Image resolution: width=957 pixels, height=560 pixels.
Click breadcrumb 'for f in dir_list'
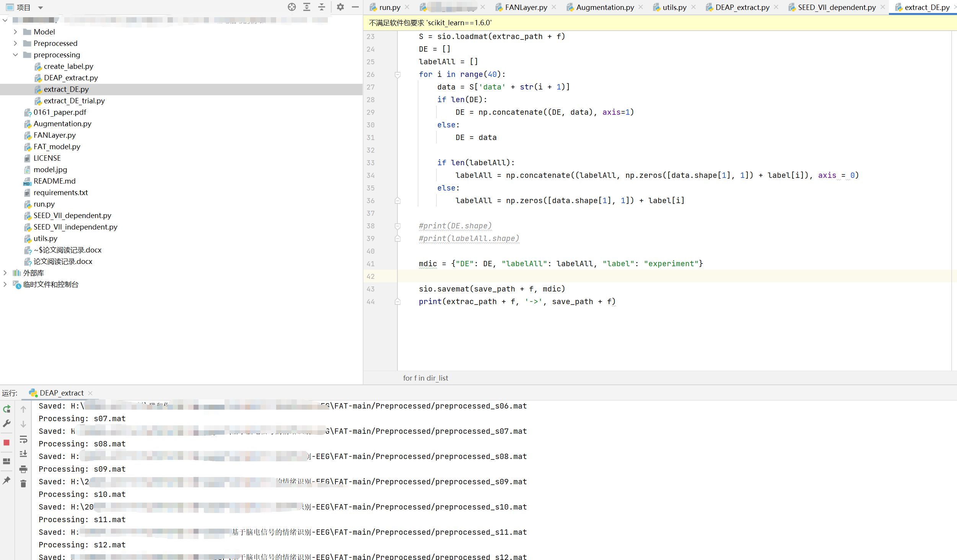tap(425, 378)
